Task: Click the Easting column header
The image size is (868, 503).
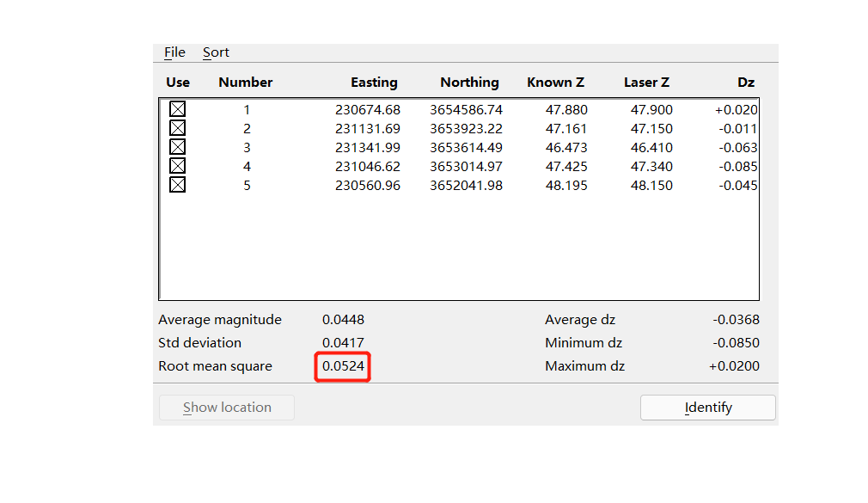Action: 374,83
